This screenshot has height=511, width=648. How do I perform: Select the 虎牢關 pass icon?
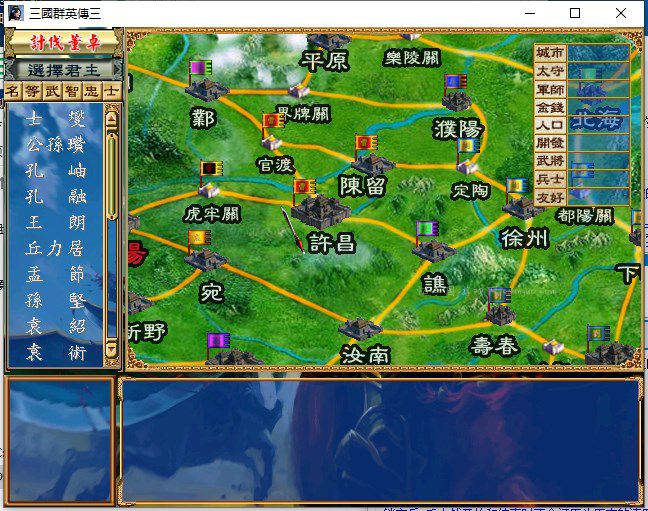point(209,190)
